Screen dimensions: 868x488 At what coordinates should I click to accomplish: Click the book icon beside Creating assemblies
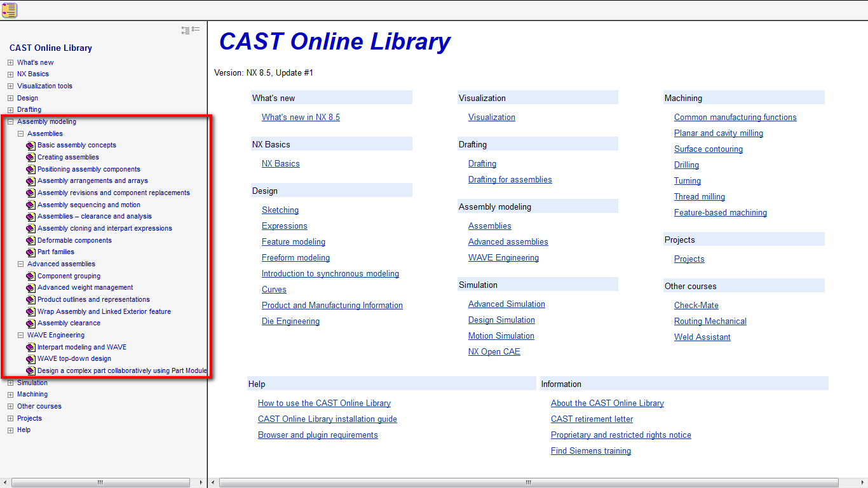(31, 158)
